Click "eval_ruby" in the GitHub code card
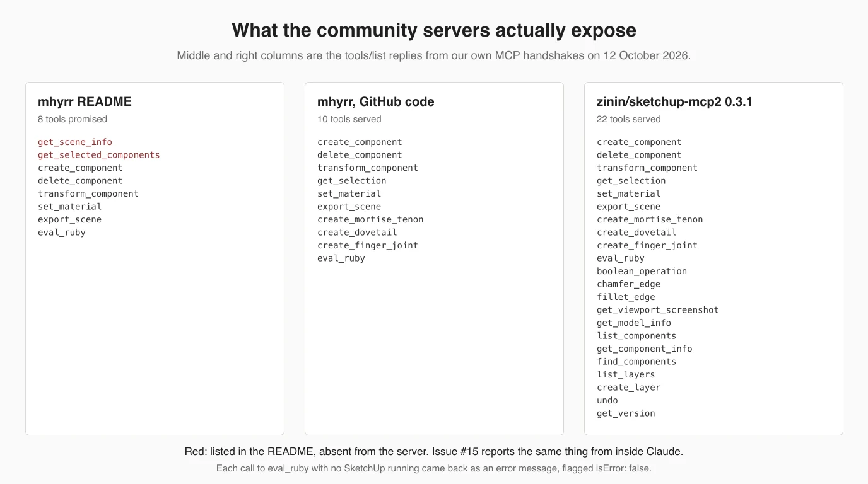Screen dimensions: 868x484 pos(341,258)
